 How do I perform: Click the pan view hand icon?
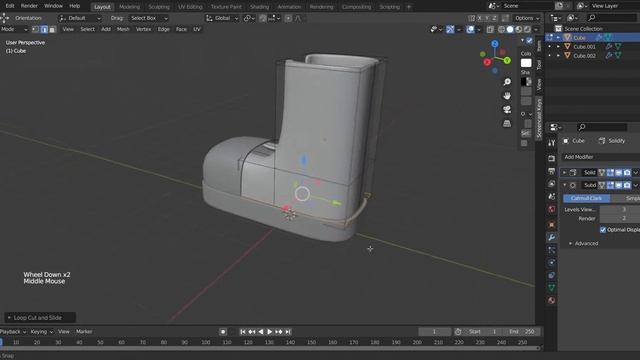507,96
